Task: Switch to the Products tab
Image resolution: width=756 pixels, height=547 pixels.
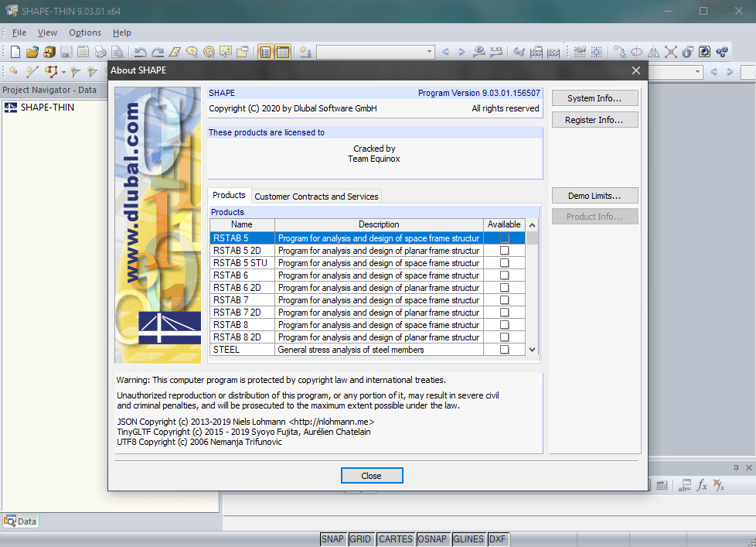Action: coord(229,195)
